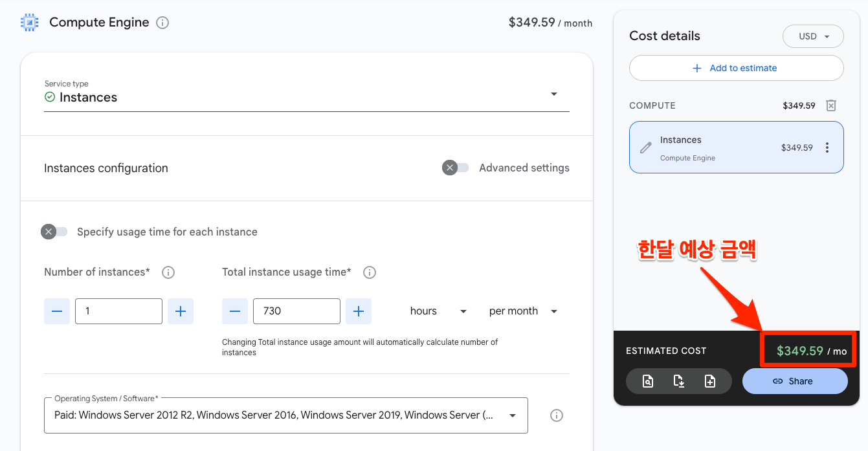
Task: Open per month period dropdown
Action: coord(523,311)
